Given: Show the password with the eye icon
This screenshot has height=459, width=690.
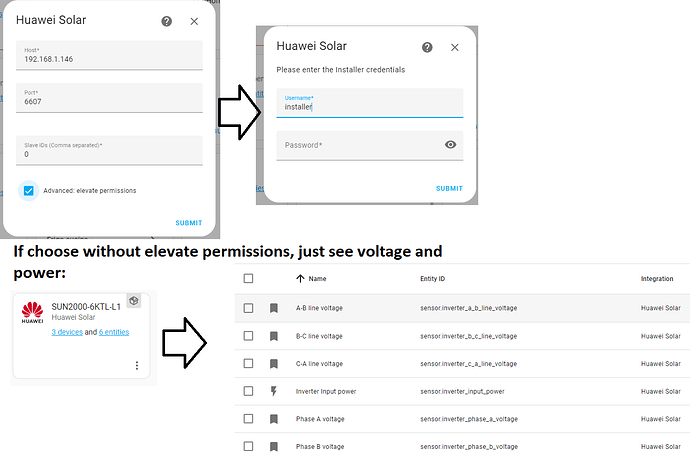Looking at the screenshot, I should [450, 144].
